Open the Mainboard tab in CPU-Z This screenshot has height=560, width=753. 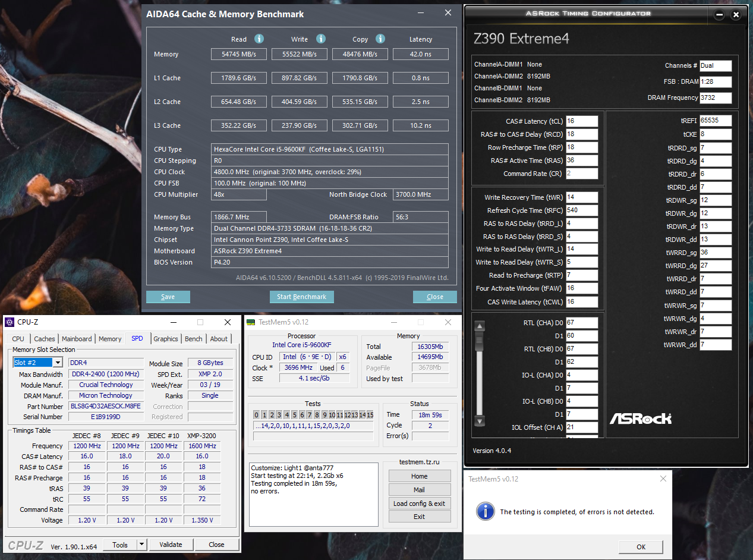coord(77,339)
